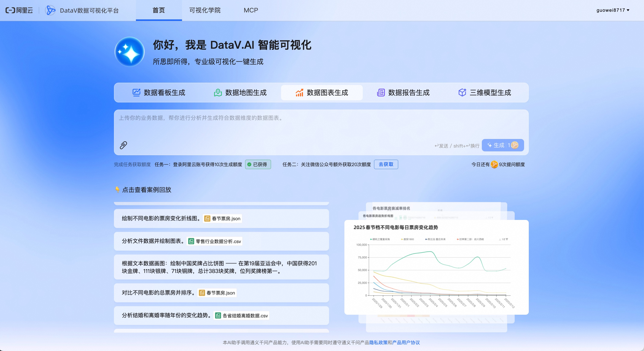Image resolution: width=644 pixels, height=351 pixels.
Task: Select the 数据图表生成 mode
Action: 322,93
